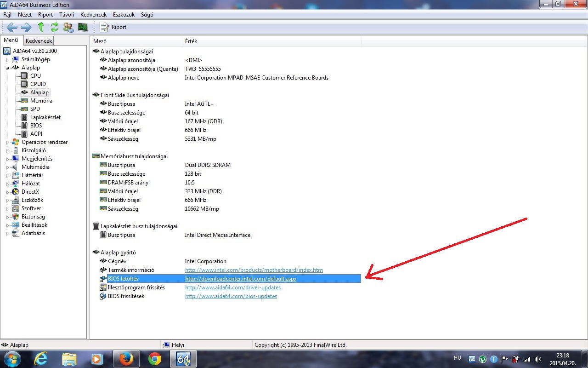The width and height of the screenshot is (588, 368).
Task: Select the Cégnév row
Action: [x=226, y=261]
